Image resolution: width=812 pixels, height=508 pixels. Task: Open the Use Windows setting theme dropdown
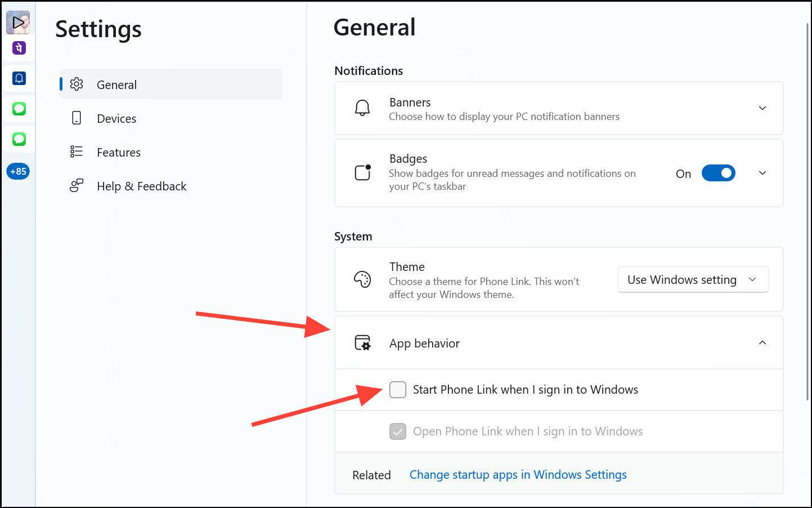pos(693,279)
